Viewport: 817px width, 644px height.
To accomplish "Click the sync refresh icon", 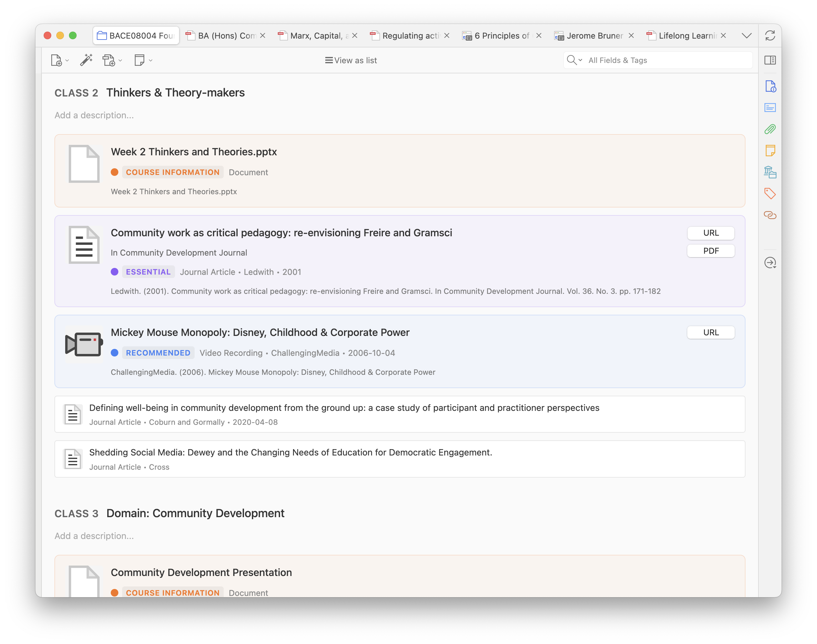I will pos(770,36).
